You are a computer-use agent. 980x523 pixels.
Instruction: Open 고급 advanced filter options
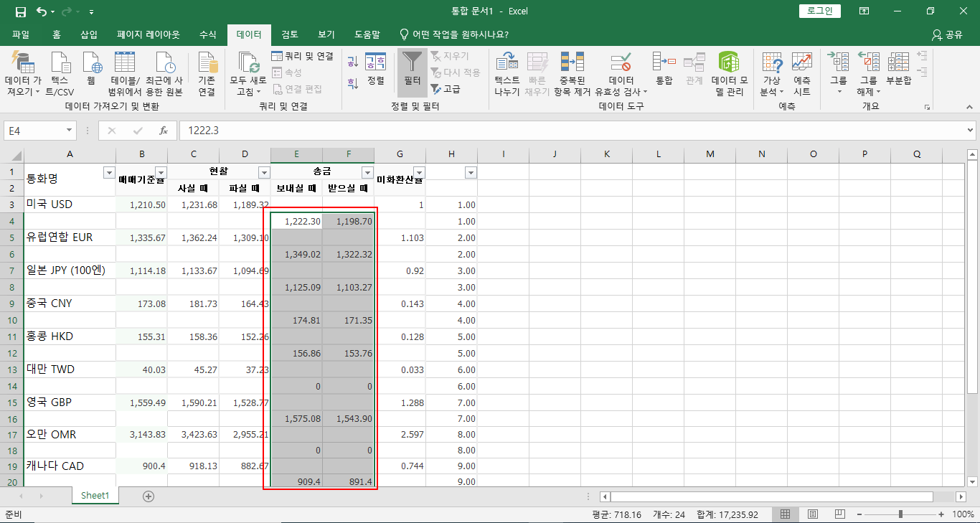(446, 89)
